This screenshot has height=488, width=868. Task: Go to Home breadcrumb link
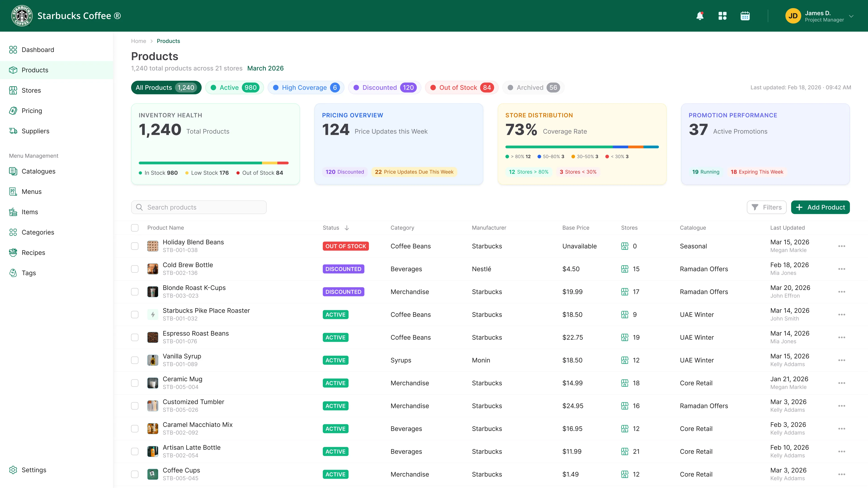[139, 41]
